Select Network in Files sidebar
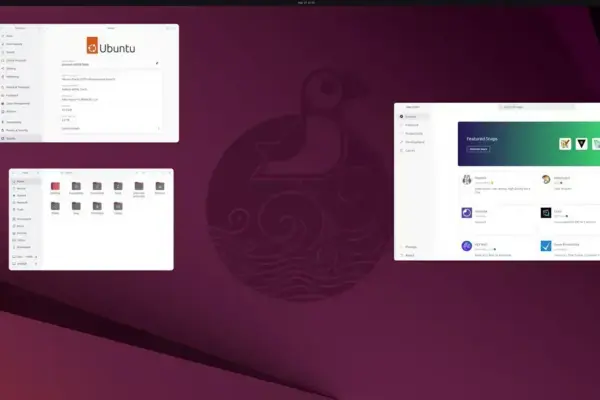 pos(25,202)
